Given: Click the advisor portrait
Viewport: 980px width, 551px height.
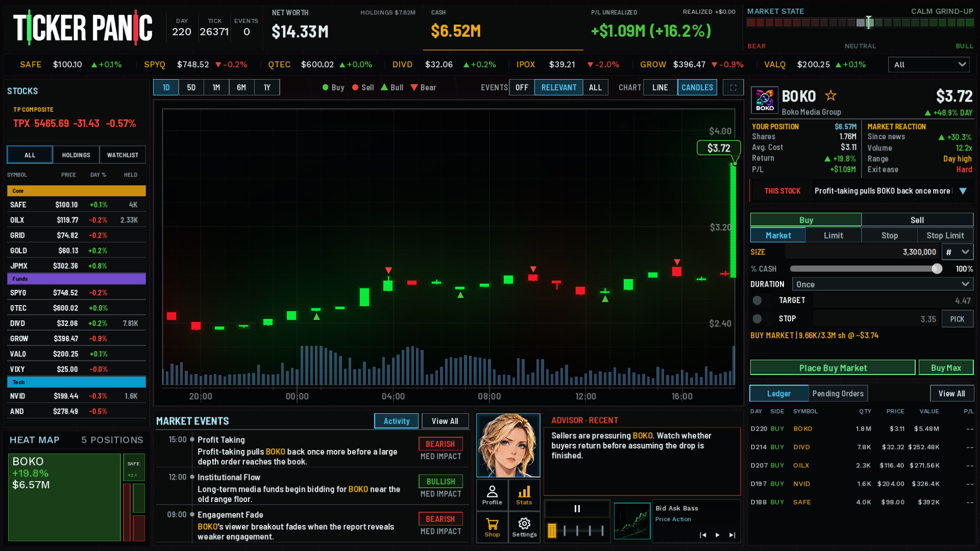Looking at the screenshot, I should coord(508,445).
